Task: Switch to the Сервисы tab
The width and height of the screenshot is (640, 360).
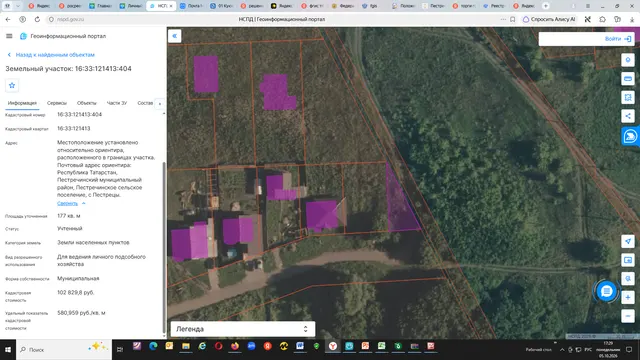Action: pyautogui.click(x=57, y=103)
